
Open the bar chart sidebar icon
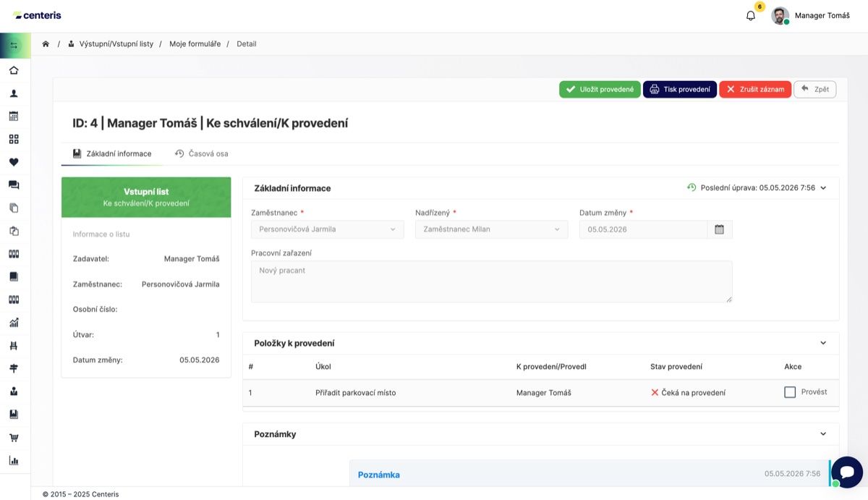point(14,460)
